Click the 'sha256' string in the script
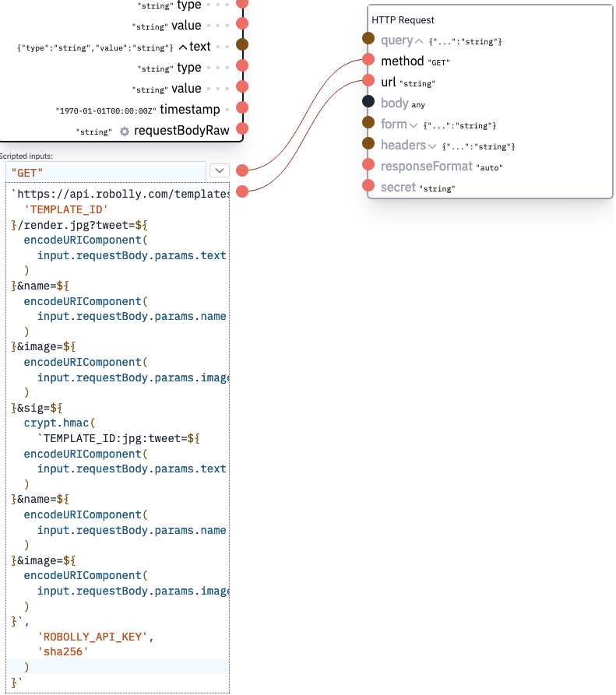This screenshot has height=695, width=616. tap(63, 652)
